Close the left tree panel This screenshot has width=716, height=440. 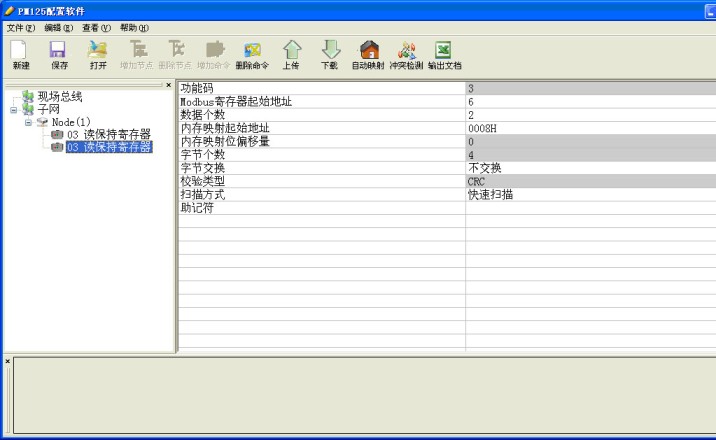[168, 85]
